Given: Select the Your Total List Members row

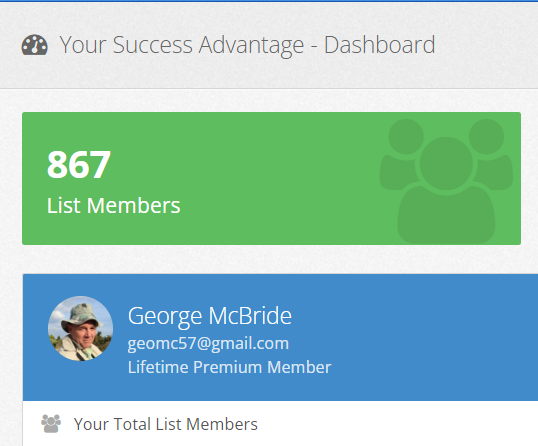Looking at the screenshot, I should 280,424.
